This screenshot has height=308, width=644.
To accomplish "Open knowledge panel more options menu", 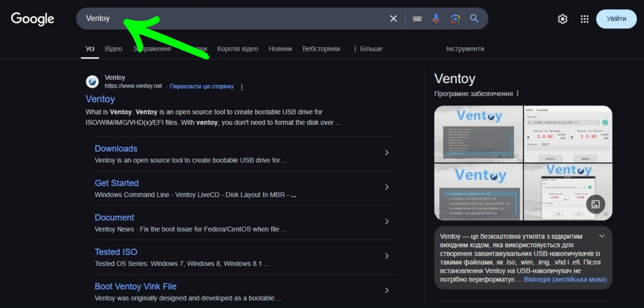I will pyautogui.click(x=518, y=93).
